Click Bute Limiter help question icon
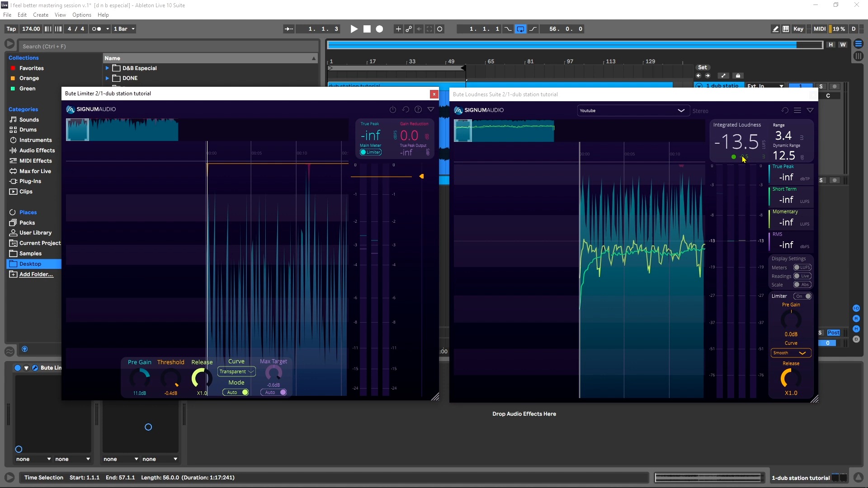This screenshot has height=488, width=868. (x=418, y=109)
